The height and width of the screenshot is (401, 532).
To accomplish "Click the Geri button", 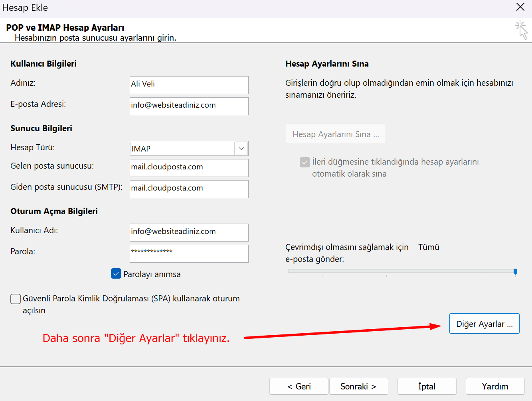I will coord(299,386).
